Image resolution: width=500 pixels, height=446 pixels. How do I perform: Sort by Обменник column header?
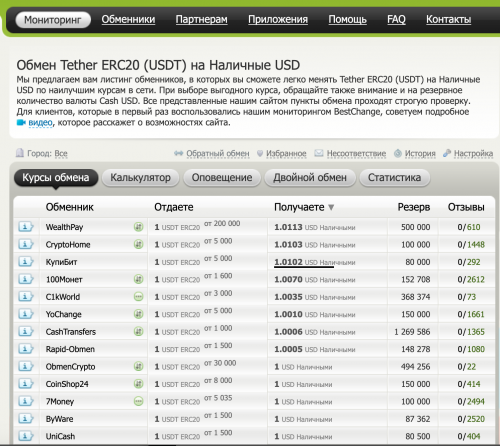[x=70, y=207]
